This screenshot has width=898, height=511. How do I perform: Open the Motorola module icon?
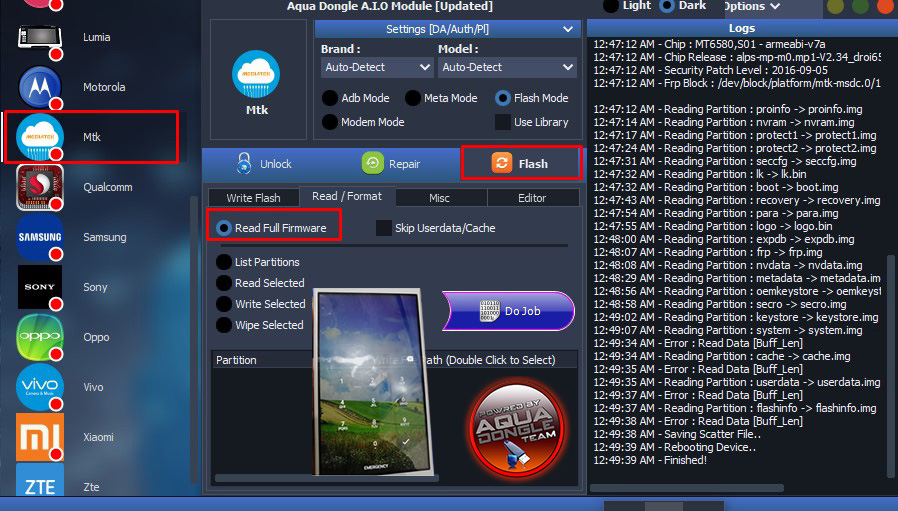point(40,88)
